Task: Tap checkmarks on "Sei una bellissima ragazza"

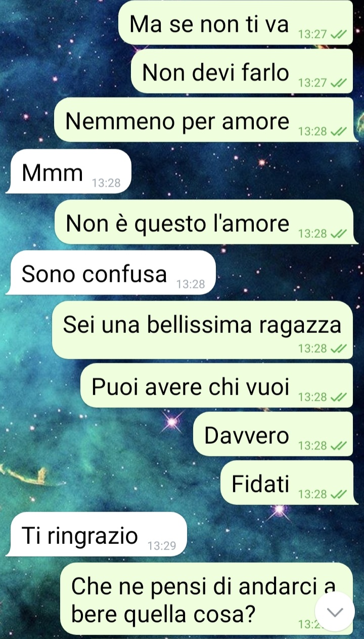Action: [x=338, y=349]
